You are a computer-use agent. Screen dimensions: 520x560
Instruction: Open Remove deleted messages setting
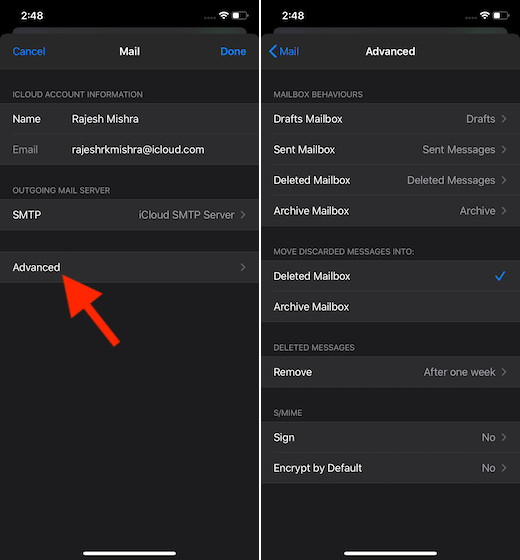pyautogui.click(x=391, y=372)
